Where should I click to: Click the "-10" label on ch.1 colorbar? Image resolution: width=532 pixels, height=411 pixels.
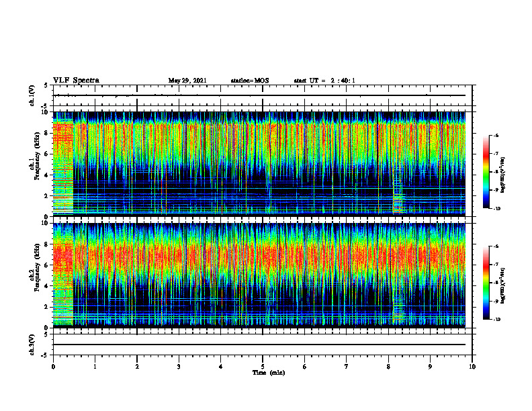click(496, 209)
